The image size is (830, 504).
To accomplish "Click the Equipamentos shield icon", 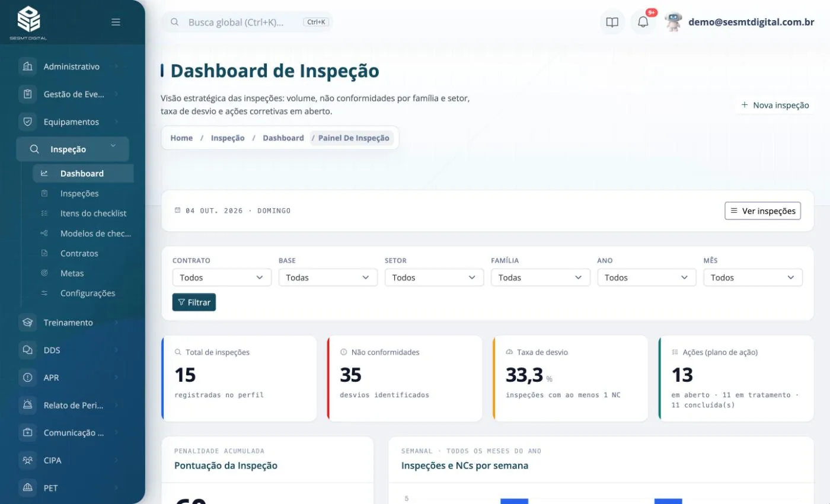I will click(27, 122).
